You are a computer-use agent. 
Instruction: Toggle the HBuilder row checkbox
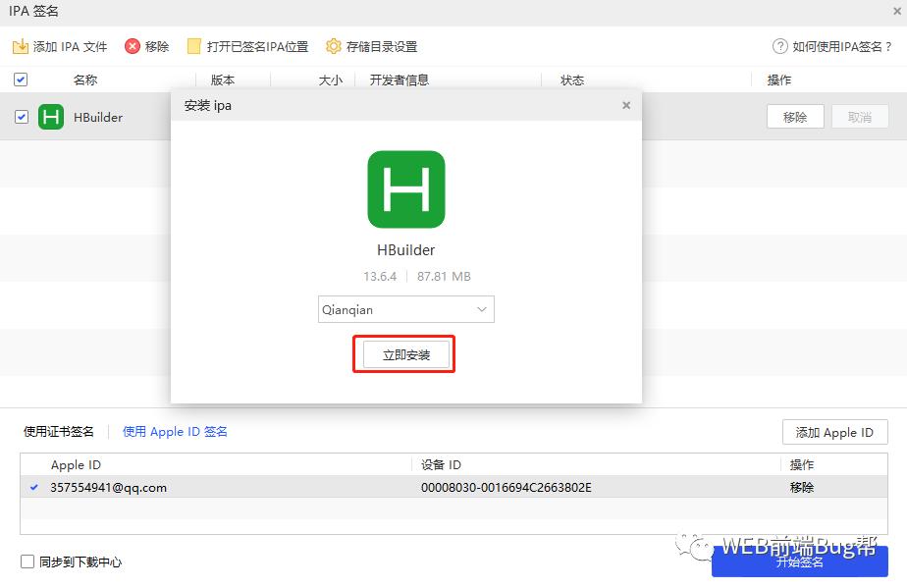tap(21, 116)
